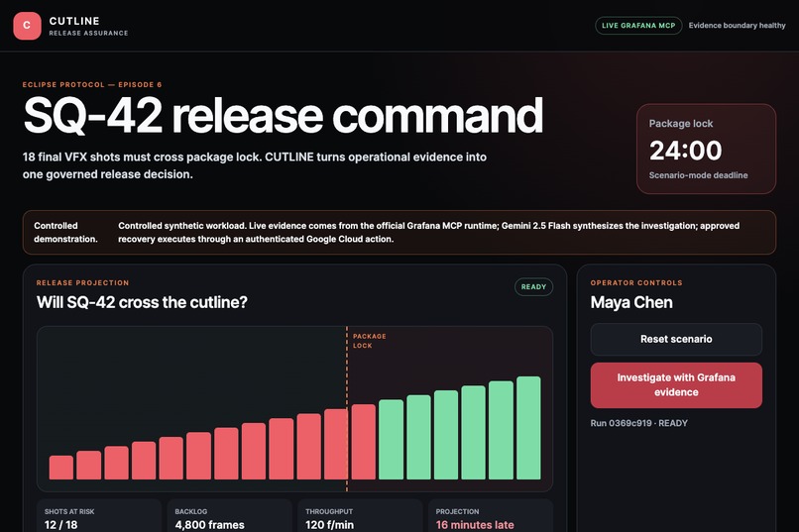Click the 'Evidence boundary healthy' text

tap(737, 26)
